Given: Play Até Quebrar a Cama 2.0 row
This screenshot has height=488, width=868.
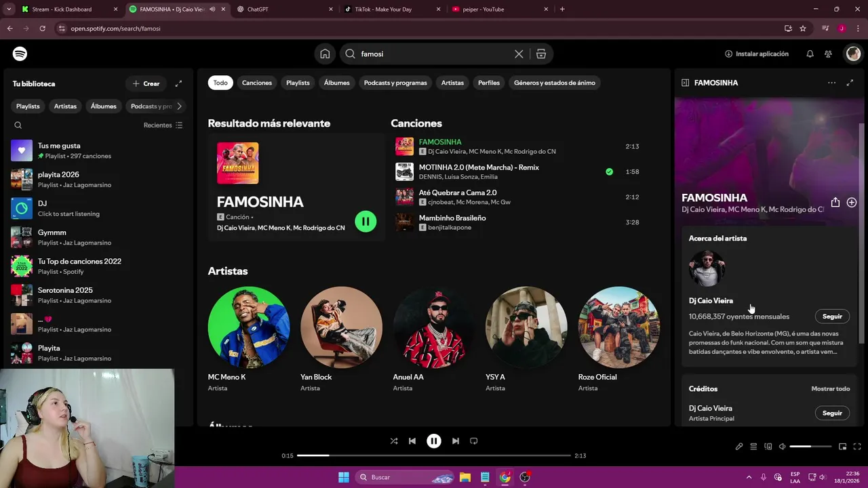Looking at the screenshot, I should point(519,197).
